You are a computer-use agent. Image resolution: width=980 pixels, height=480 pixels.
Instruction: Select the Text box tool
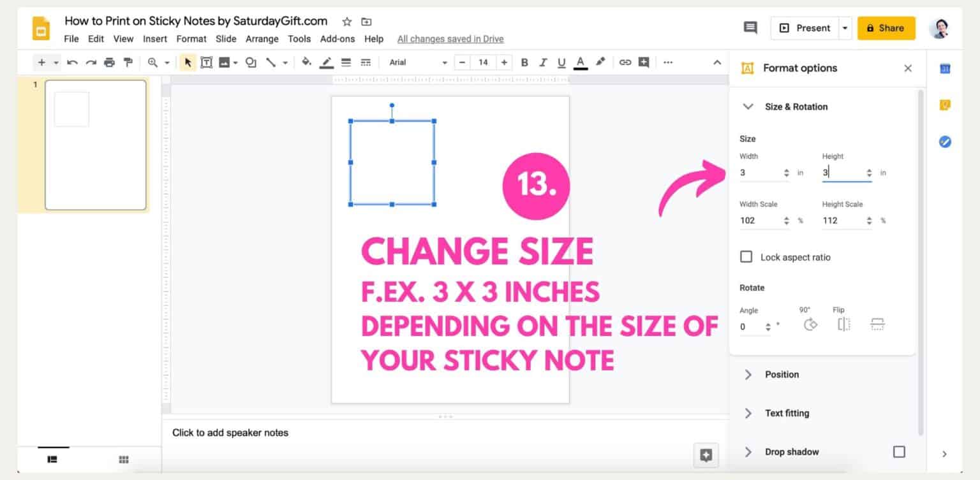207,62
